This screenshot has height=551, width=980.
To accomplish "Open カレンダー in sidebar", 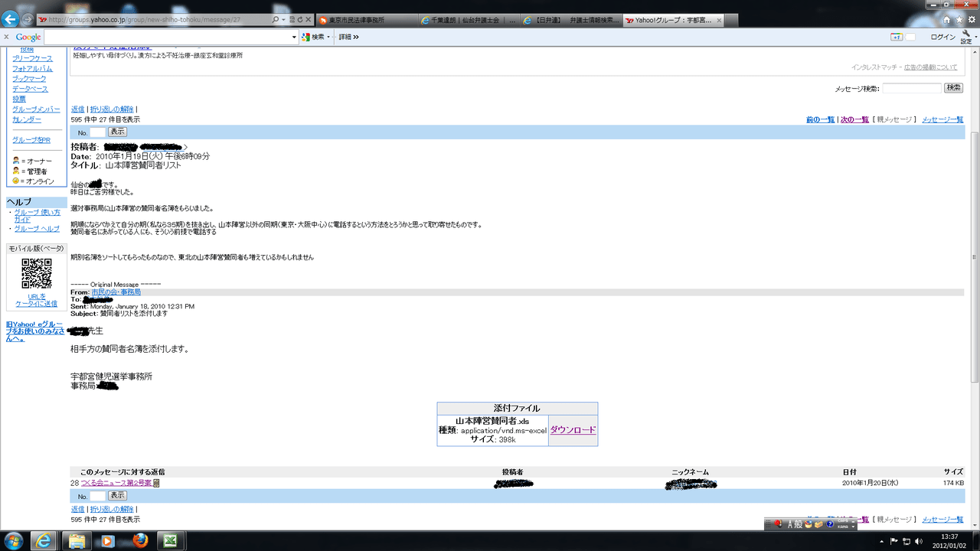I will click(27, 120).
